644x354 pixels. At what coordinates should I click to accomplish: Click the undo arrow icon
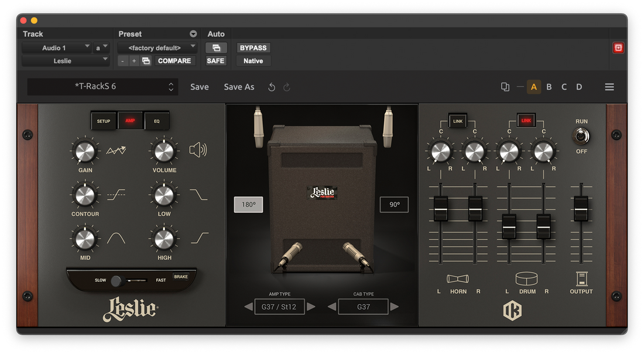(272, 87)
